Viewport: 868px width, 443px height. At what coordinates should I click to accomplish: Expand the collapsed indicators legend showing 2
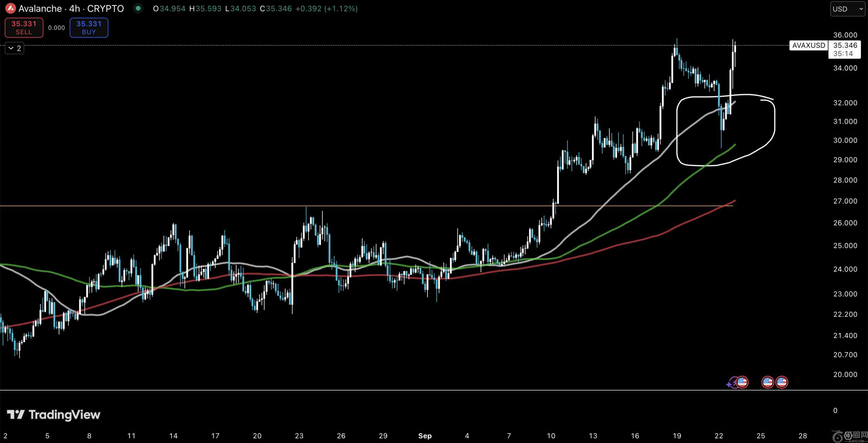[x=15, y=48]
